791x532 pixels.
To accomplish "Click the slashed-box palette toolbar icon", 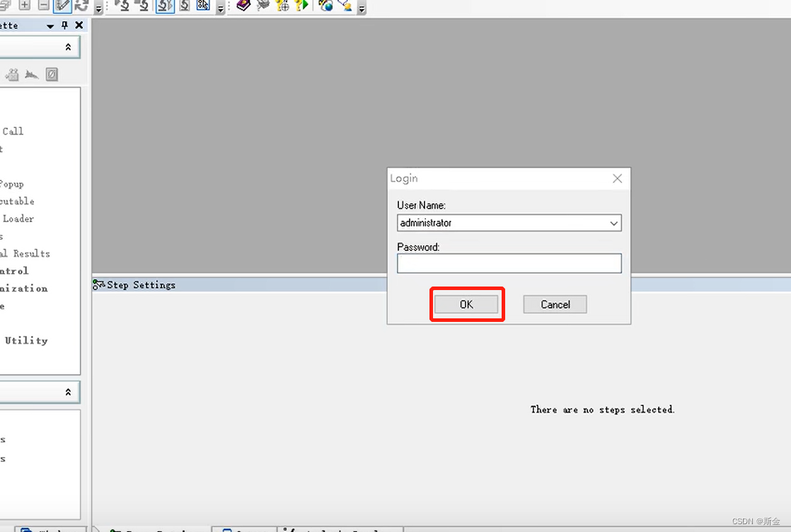I will pos(52,74).
